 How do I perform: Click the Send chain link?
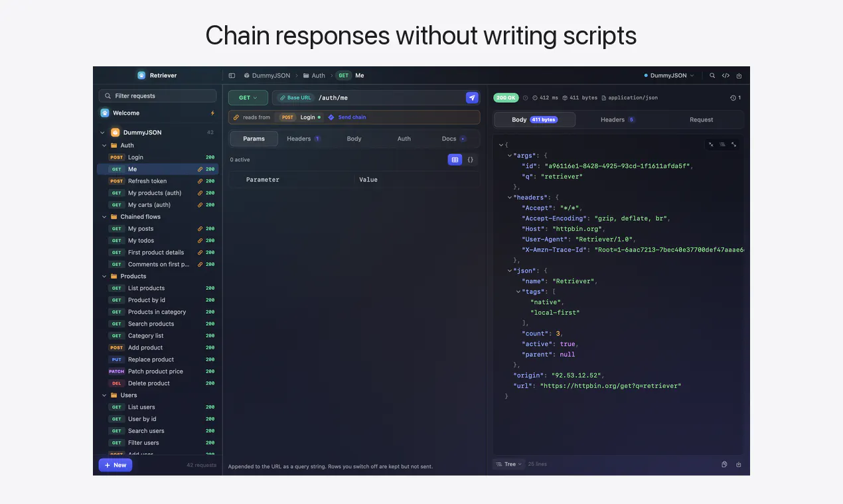[352, 117]
